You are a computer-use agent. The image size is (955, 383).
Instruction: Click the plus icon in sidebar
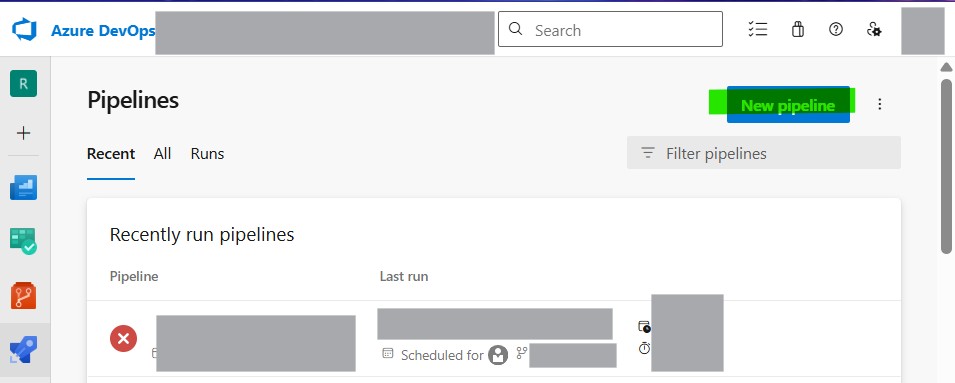coord(23,133)
